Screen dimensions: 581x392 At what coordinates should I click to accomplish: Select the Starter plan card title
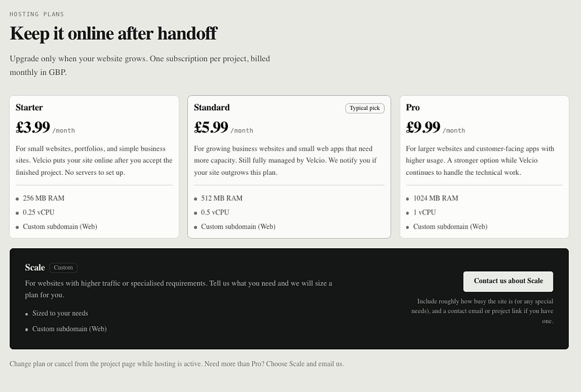tap(29, 108)
